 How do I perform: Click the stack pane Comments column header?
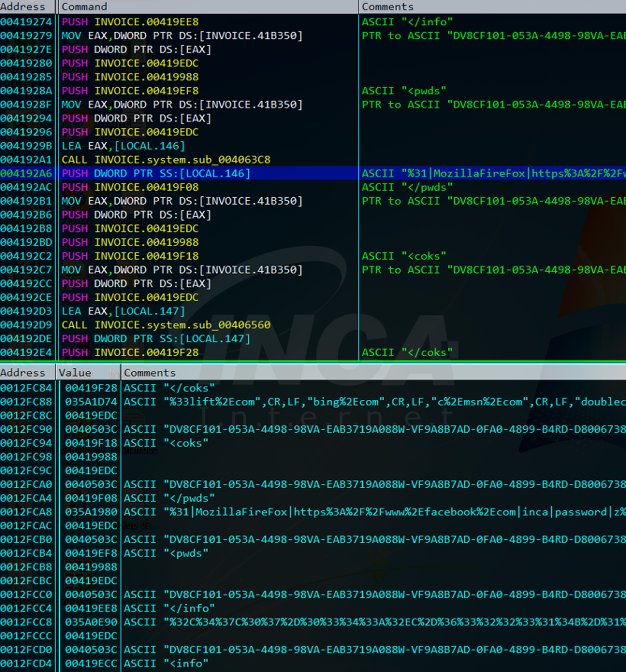373,373
